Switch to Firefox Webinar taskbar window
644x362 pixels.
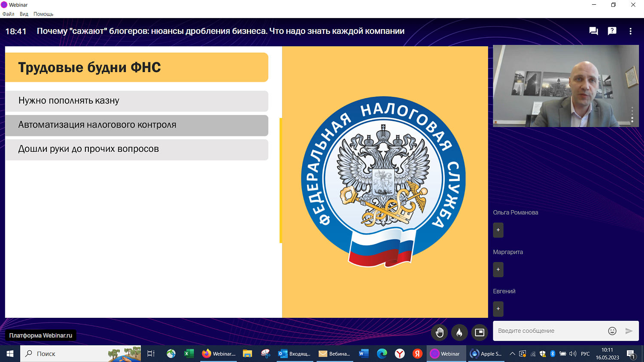pos(219,354)
